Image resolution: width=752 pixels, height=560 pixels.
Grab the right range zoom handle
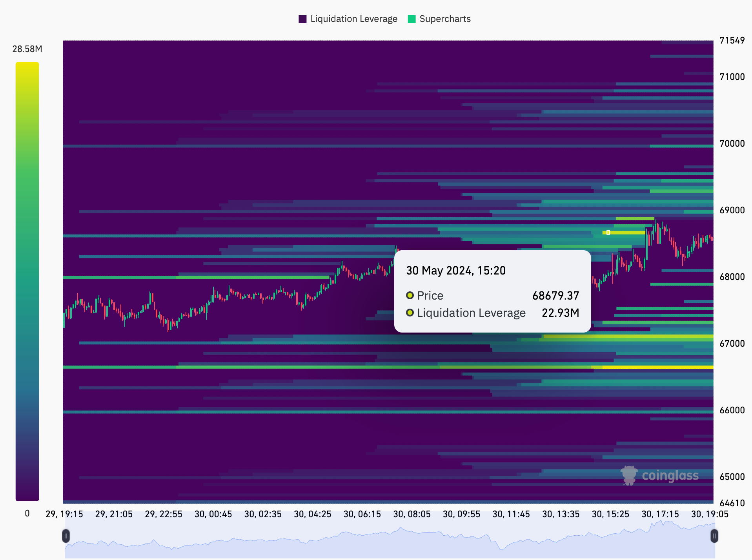pos(714,536)
